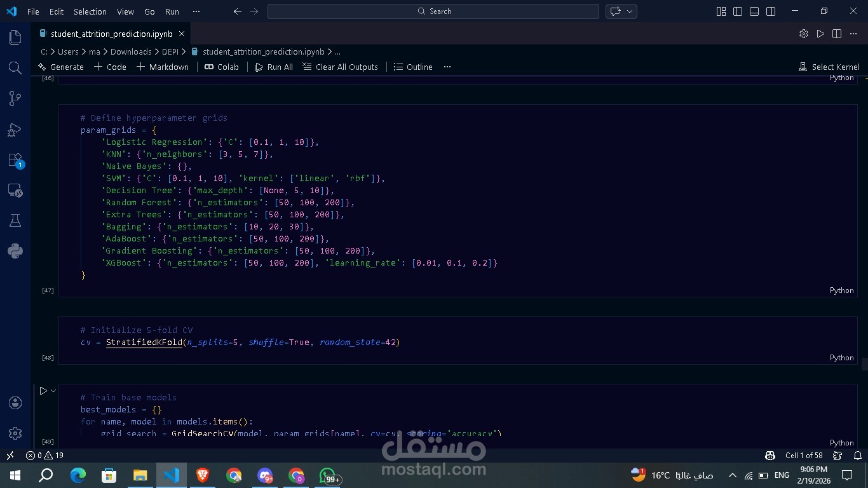Expand the breadcrumb ellipsis after file name
This screenshot has width=868, height=488.
[x=337, y=52]
